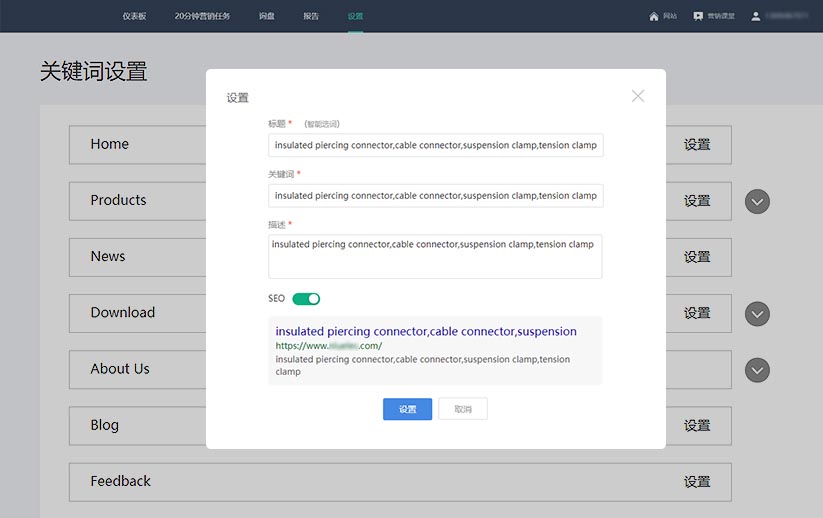823x518 pixels.
Task: Click inside the 描述 text area
Action: 435,257
